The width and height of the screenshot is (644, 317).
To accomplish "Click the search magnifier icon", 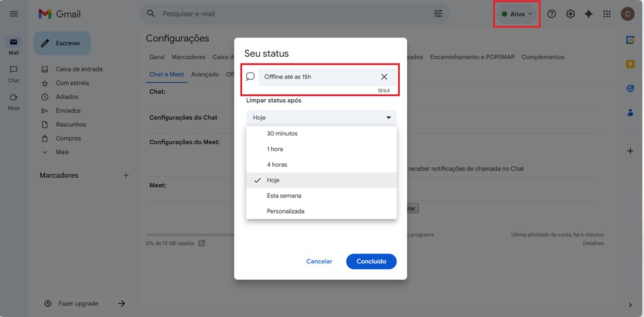I will [x=151, y=14].
